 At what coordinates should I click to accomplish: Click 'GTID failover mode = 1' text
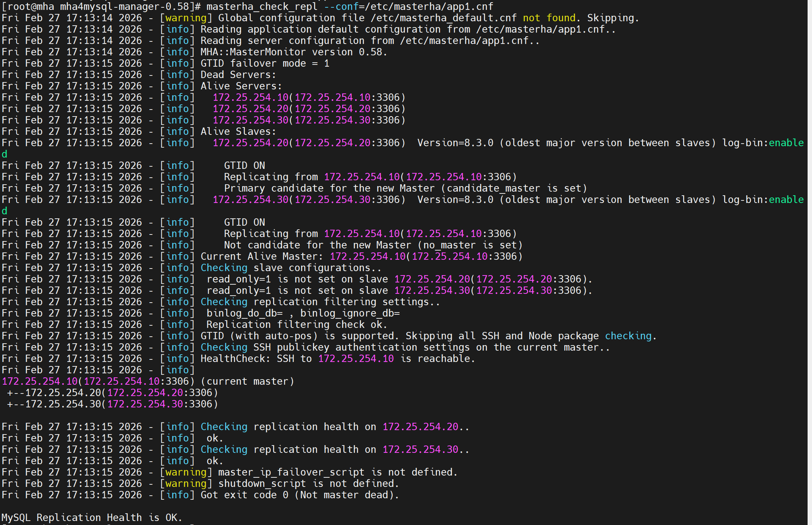[x=265, y=63]
